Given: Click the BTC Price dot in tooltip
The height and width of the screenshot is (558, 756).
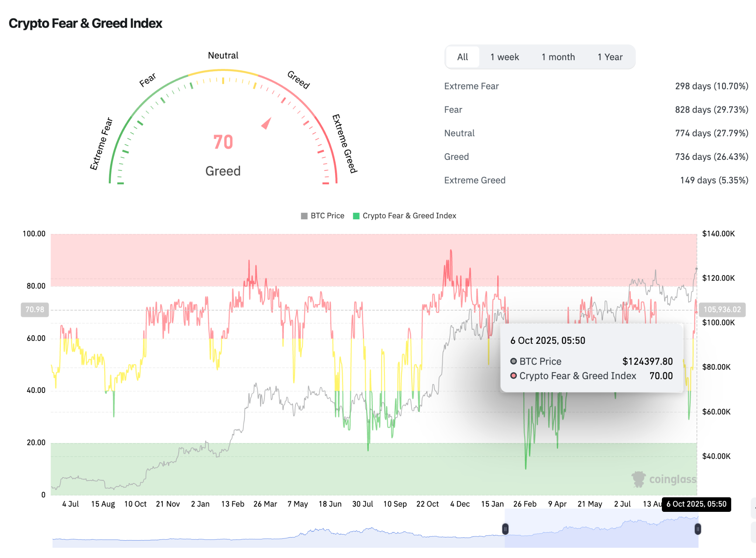Looking at the screenshot, I should point(513,361).
